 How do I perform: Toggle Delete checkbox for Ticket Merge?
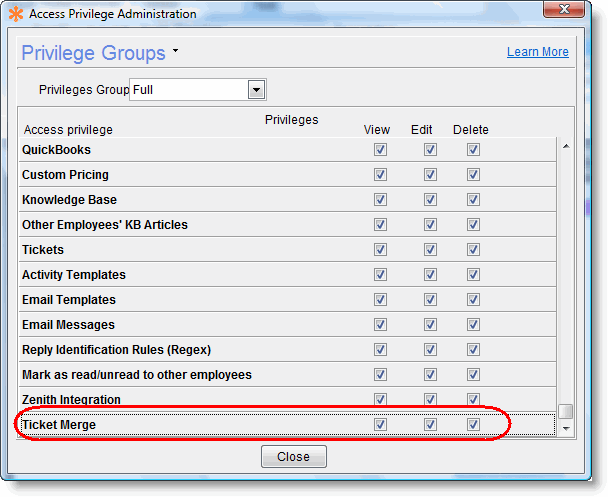pyautogui.click(x=473, y=425)
